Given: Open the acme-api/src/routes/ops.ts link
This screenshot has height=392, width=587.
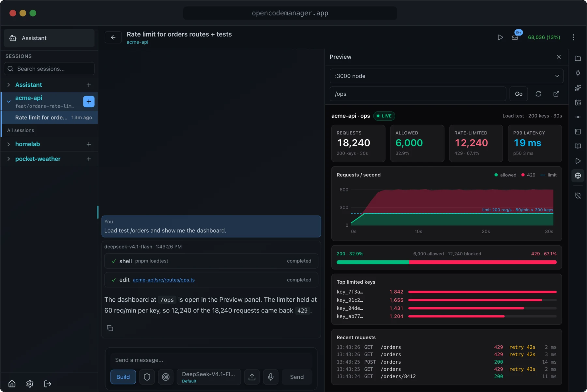Looking at the screenshot, I should tap(164, 280).
